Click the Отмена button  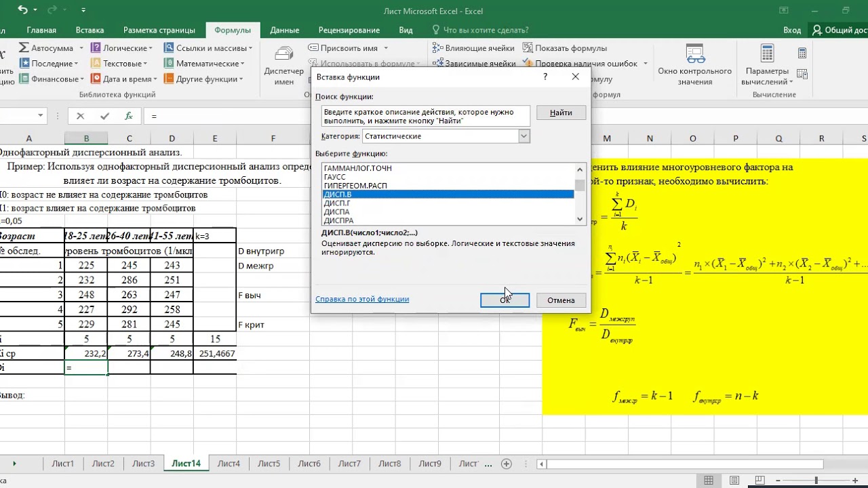(x=561, y=300)
